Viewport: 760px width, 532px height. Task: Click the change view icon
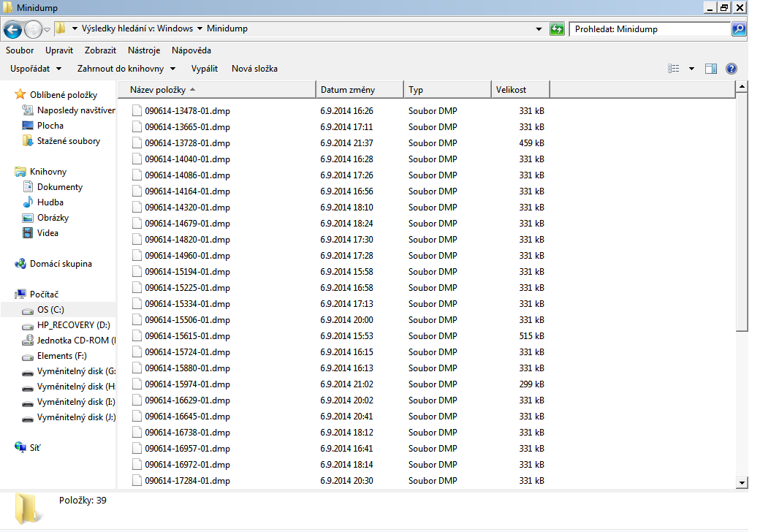[x=674, y=69]
